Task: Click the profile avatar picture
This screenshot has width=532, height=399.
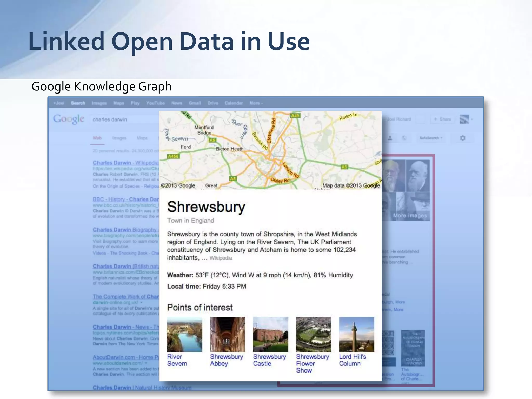Action: coord(464,119)
